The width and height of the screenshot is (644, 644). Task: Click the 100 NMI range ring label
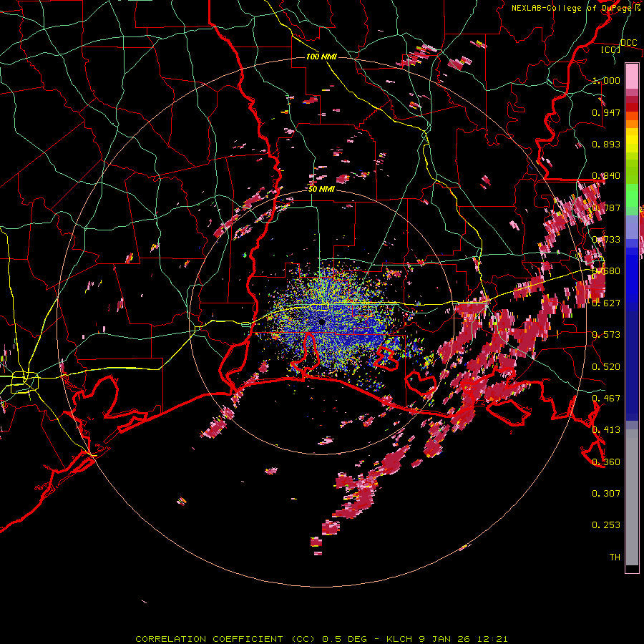point(321,57)
